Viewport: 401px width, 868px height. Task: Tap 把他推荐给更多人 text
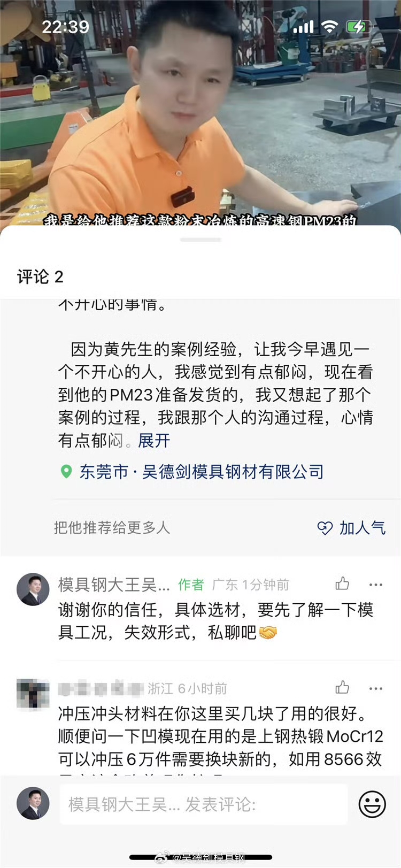pos(112,528)
